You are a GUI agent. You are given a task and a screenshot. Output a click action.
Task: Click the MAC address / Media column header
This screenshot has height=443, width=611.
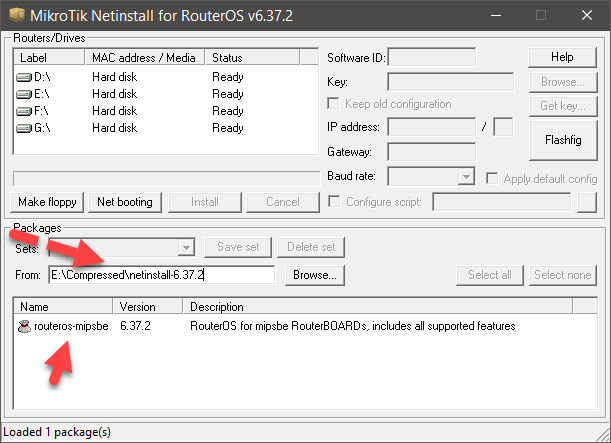coord(145,58)
